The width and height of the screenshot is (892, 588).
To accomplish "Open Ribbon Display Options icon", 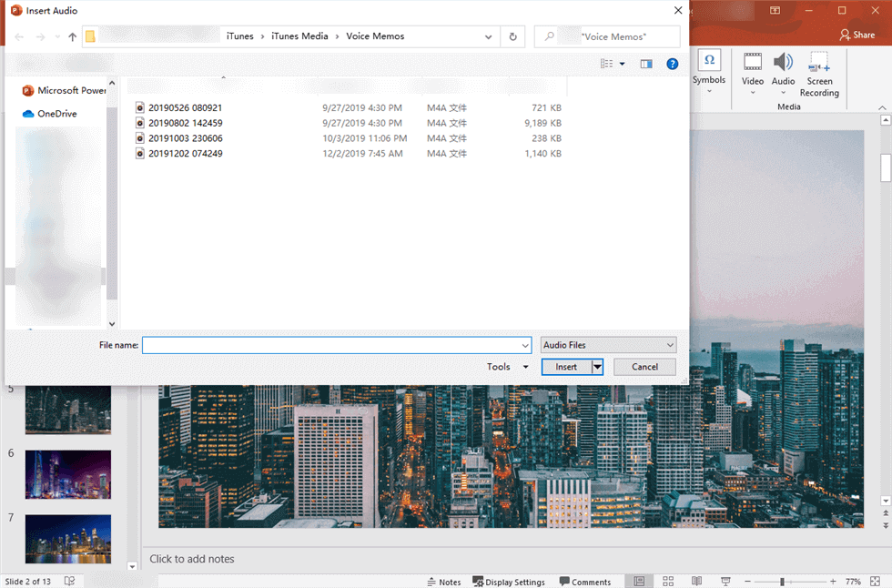I will (775, 10).
